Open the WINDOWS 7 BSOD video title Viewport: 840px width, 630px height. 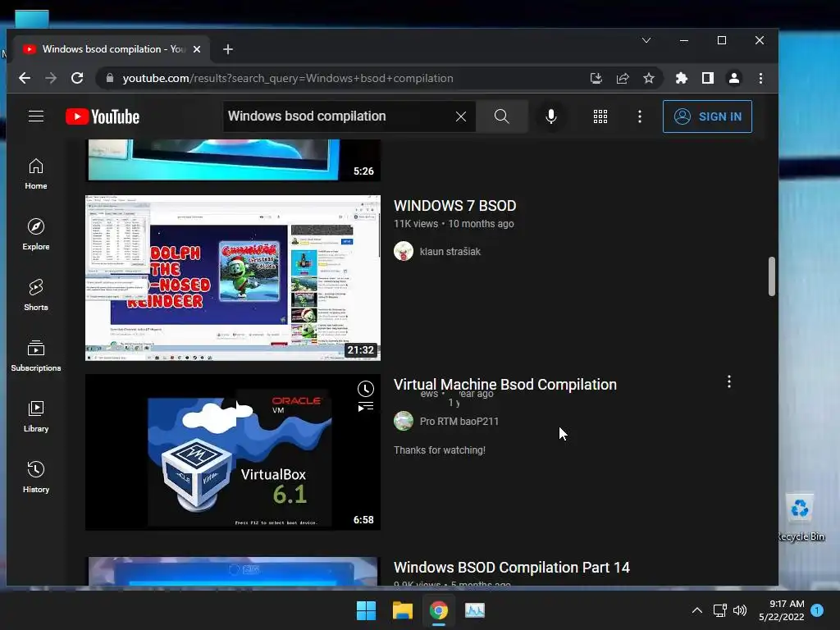pos(454,206)
